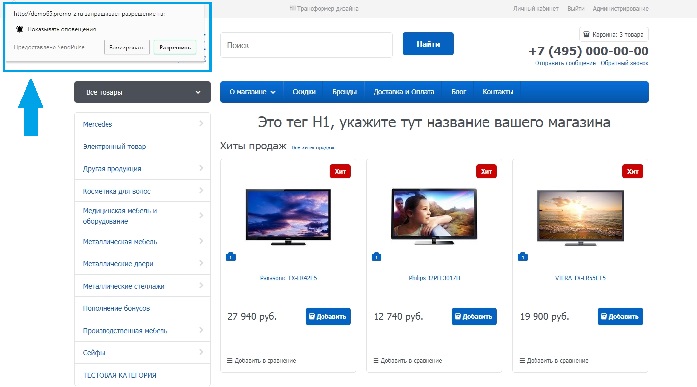Click the cart icon showing 3 items
The width and height of the screenshot is (697, 387).
point(586,34)
